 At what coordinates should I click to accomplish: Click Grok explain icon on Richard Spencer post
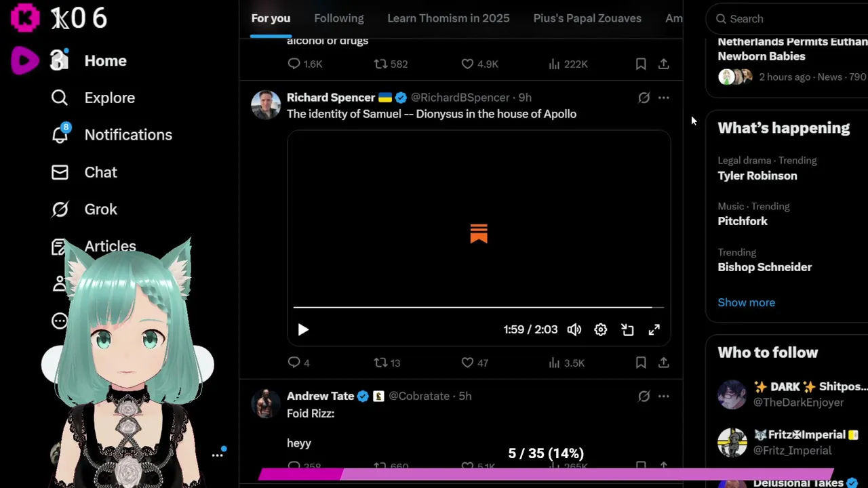pos(644,98)
